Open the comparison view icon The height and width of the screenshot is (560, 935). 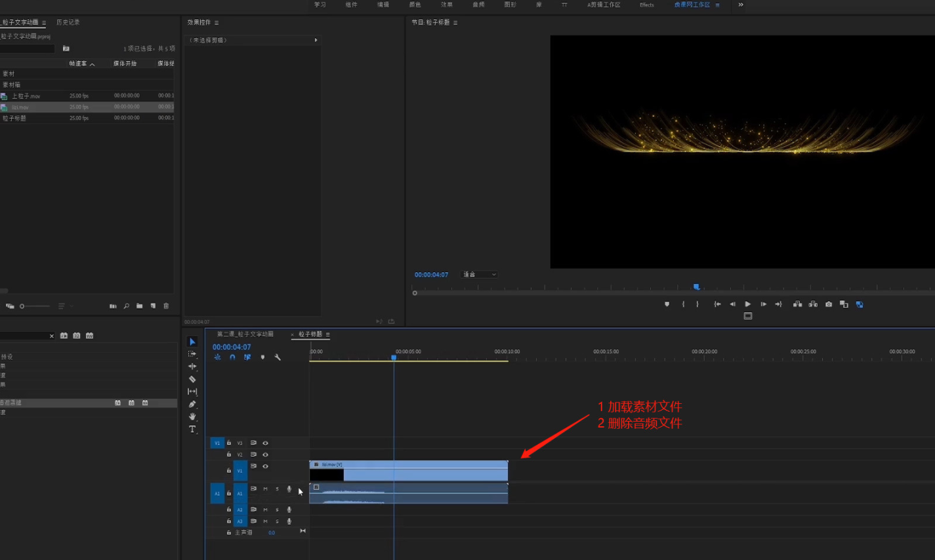coord(844,304)
